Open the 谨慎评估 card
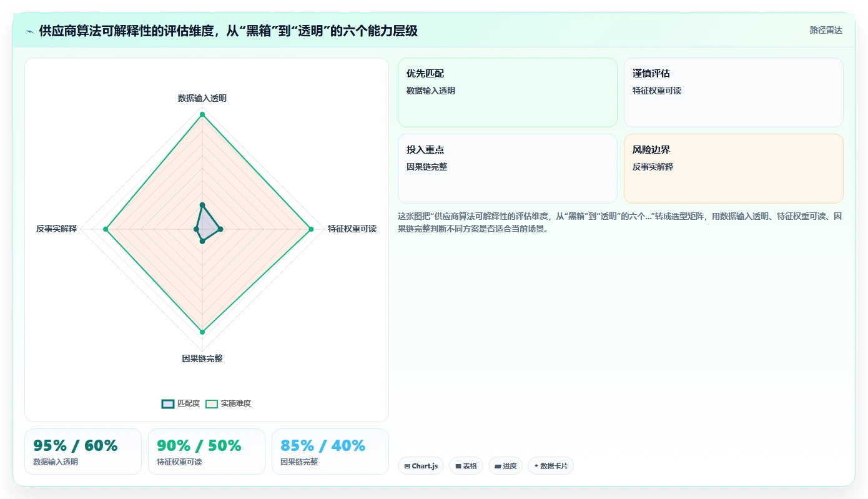868x499 pixels. coord(733,92)
